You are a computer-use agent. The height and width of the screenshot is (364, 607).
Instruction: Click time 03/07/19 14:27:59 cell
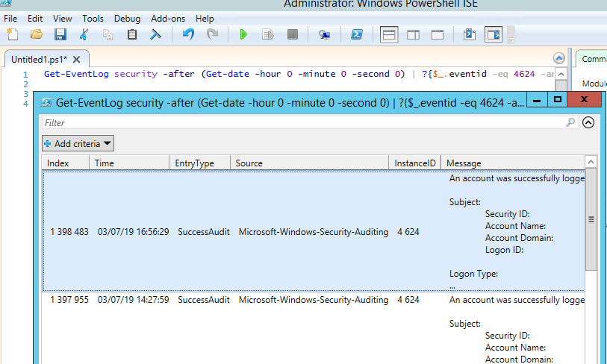(x=133, y=300)
